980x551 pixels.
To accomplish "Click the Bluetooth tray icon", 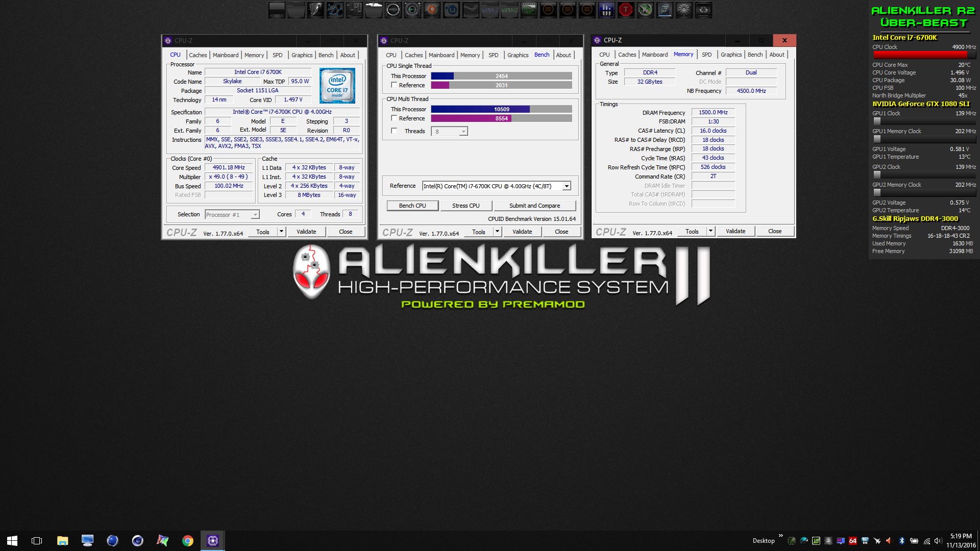I will 902,541.
